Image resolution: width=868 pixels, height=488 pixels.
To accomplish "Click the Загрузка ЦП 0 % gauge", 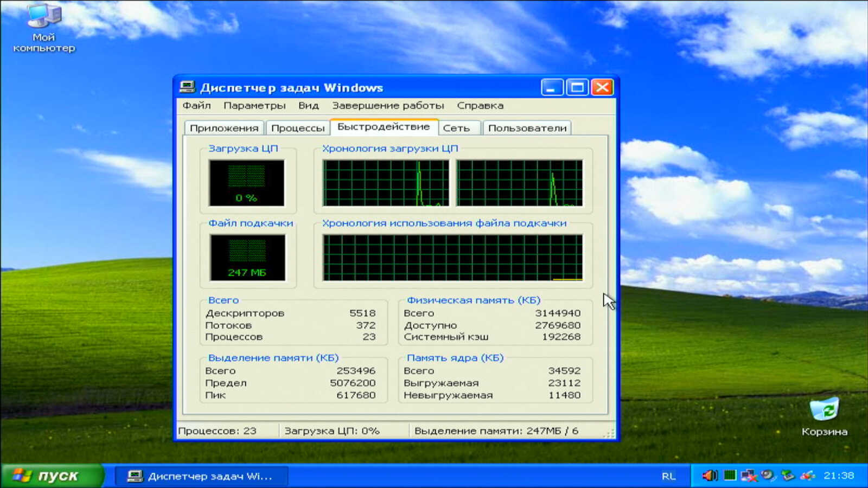I will pos(247,183).
